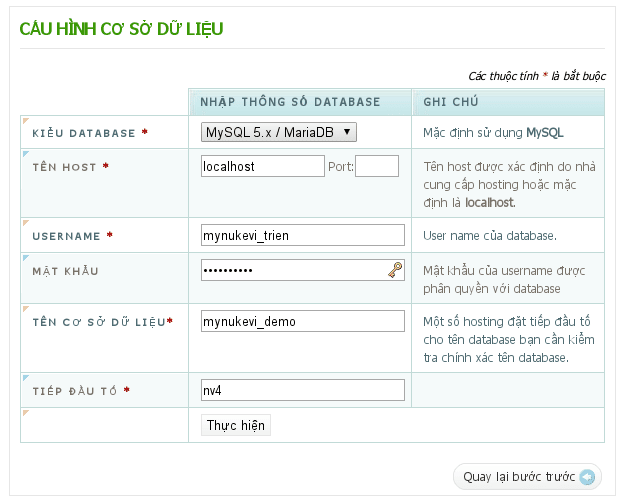626x501 pixels.
Task: Focus the empty Port input box
Action: [376, 166]
